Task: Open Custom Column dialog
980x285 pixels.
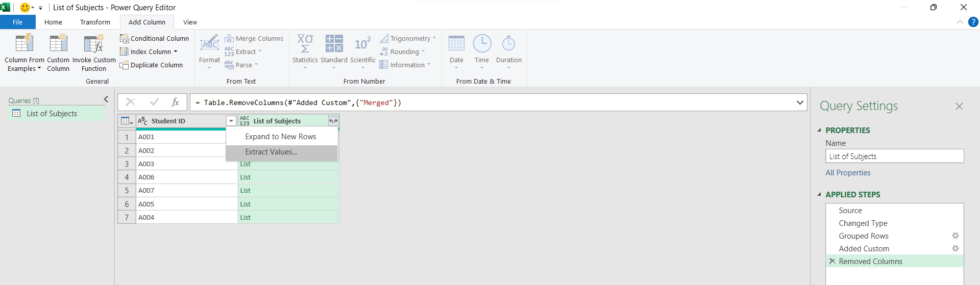Action: click(x=58, y=53)
